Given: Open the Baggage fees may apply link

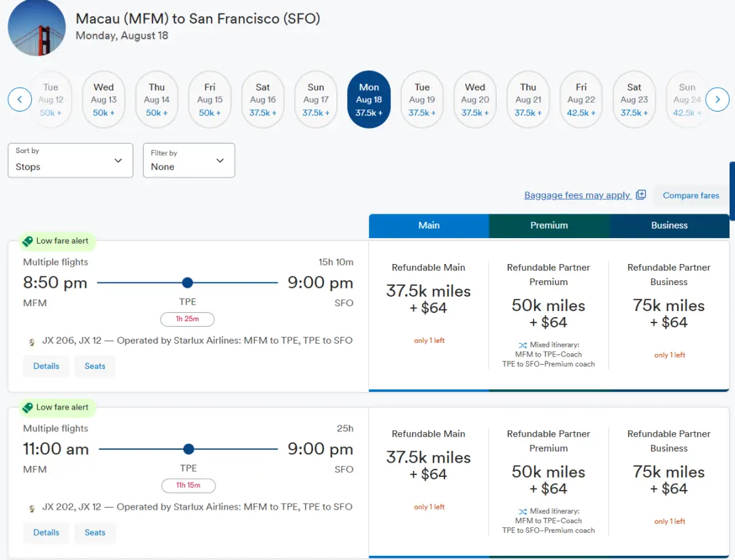Looking at the screenshot, I should coord(577,195).
